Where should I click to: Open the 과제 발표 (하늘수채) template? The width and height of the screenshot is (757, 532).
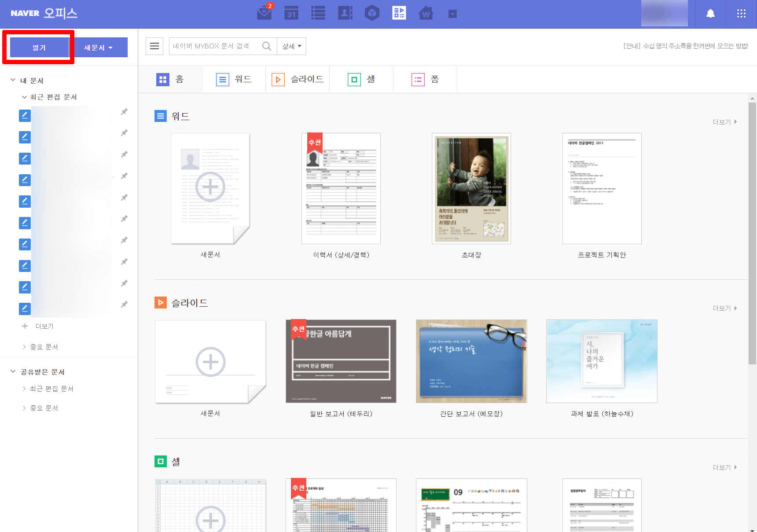602,361
